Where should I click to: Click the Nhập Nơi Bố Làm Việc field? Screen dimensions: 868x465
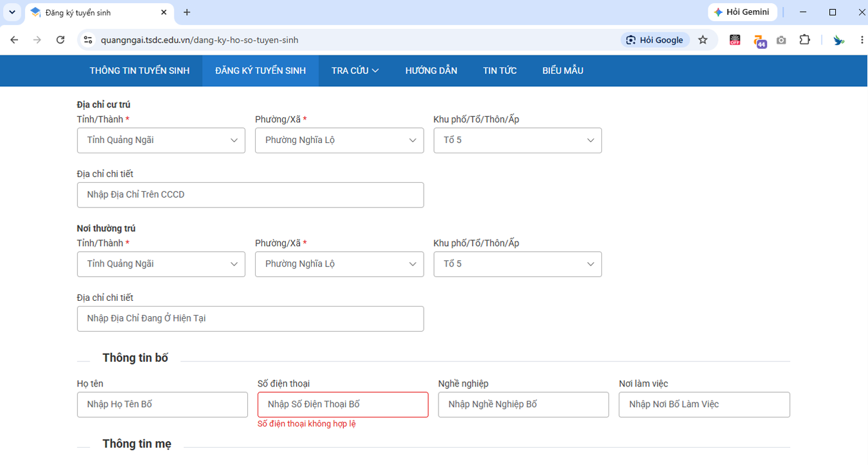coord(704,404)
